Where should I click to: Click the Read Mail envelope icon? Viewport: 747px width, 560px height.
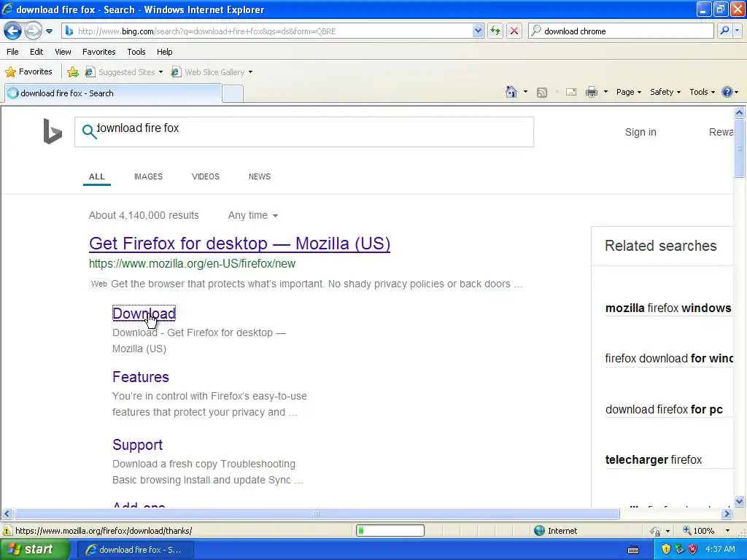[571, 92]
